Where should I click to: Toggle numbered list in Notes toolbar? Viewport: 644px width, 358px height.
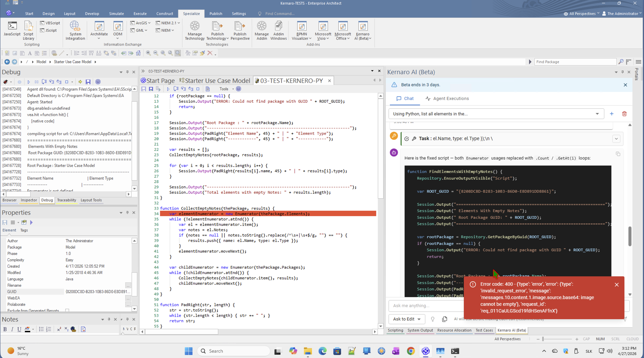(48, 329)
